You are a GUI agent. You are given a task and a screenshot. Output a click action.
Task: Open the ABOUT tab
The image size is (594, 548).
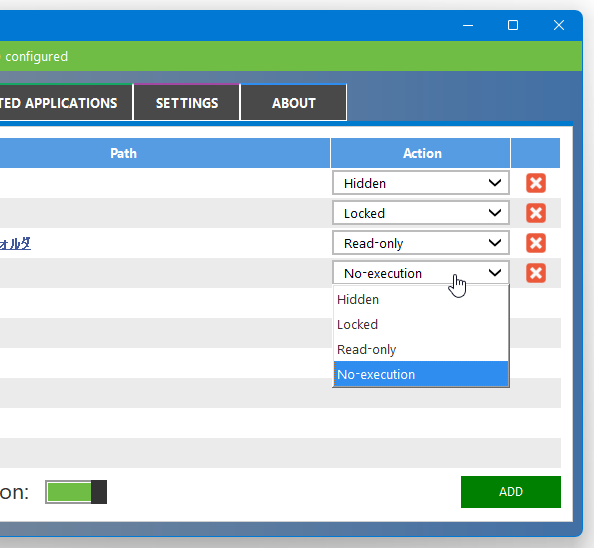294,103
